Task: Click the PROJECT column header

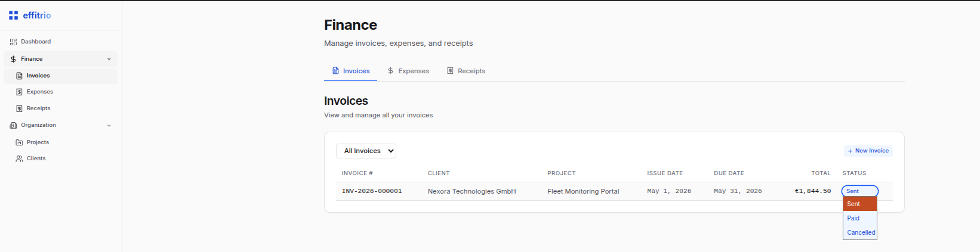Action: [562, 173]
